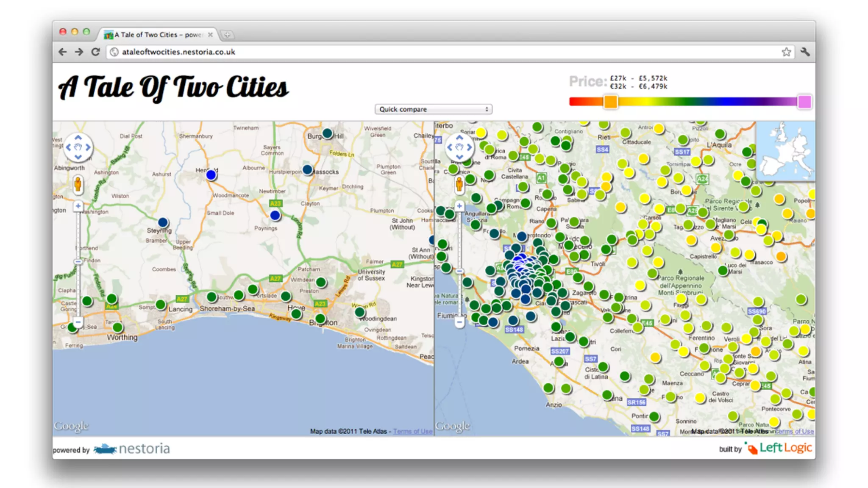Click the pink maximum price slider handle
This screenshot has width=868, height=488.
pyautogui.click(x=804, y=102)
